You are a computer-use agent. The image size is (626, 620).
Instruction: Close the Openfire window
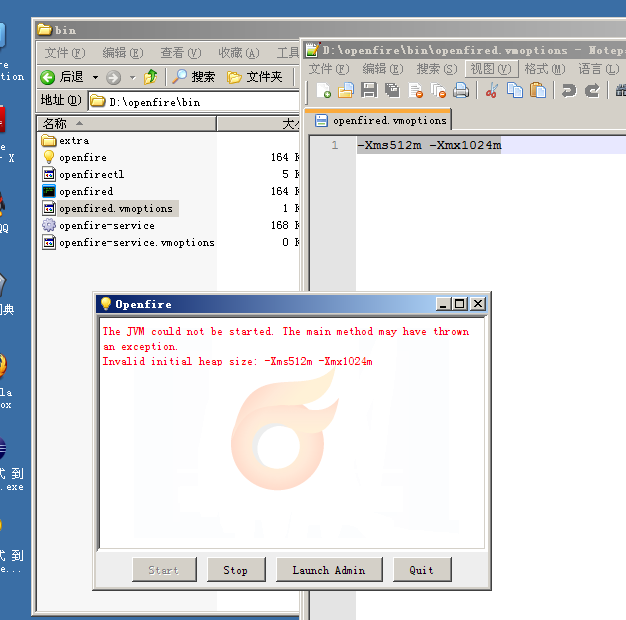point(478,304)
